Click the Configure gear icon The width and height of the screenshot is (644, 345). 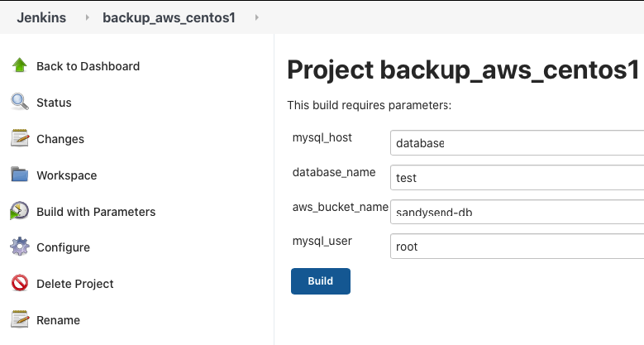pos(19,247)
